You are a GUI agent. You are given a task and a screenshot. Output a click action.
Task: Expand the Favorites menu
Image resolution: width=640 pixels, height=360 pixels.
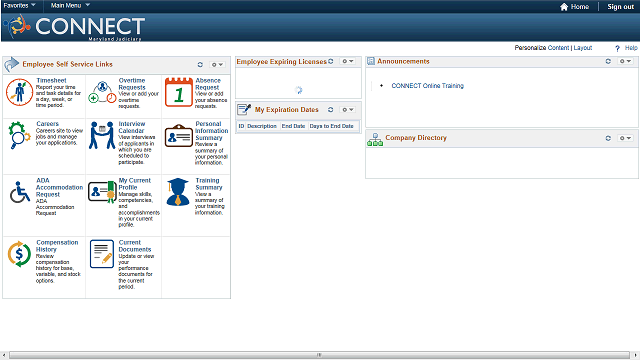(x=19, y=5)
